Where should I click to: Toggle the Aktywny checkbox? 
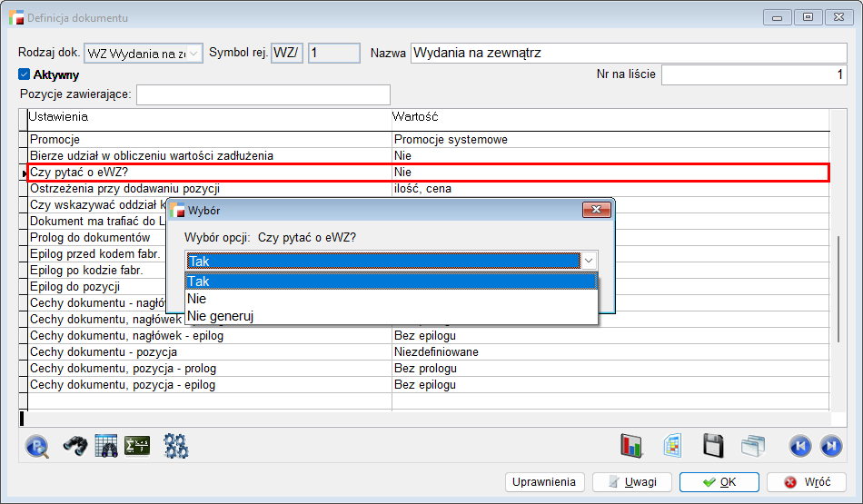click(25, 75)
